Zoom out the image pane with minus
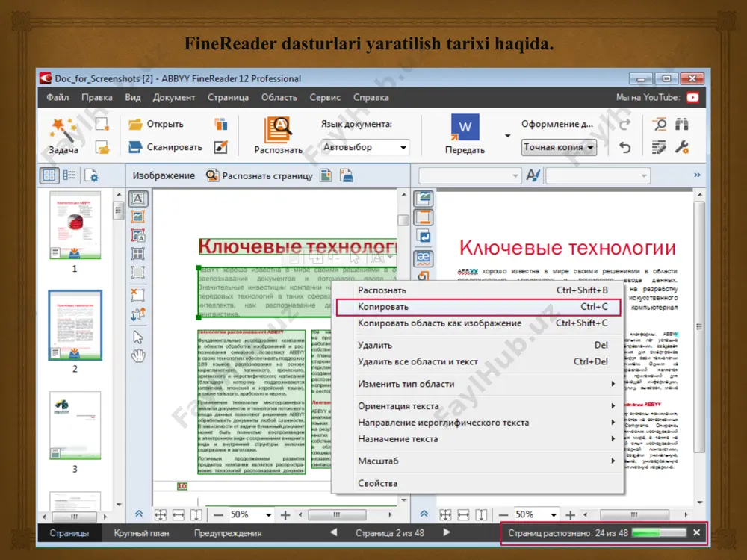This screenshot has width=747, height=560. coord(218,514)
